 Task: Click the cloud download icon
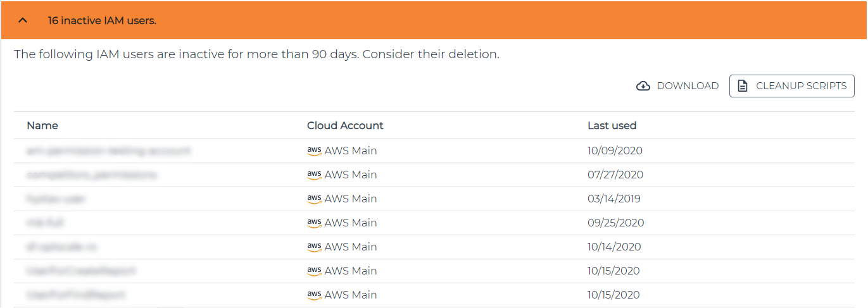pos(643,86)
